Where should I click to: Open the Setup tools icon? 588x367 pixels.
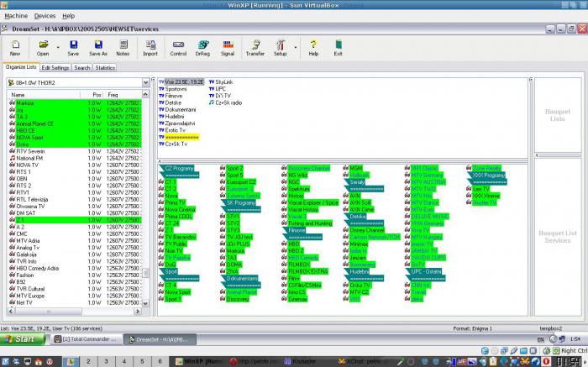[x=280, y=48]
